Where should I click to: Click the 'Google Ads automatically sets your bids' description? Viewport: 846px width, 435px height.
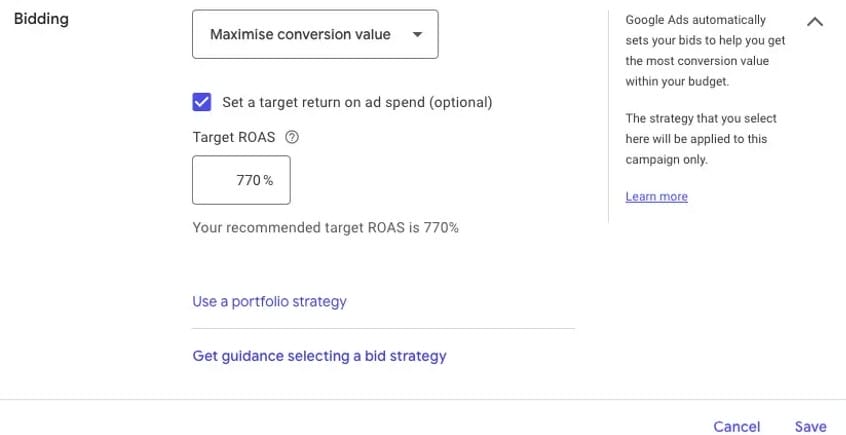tap(696, 50)
